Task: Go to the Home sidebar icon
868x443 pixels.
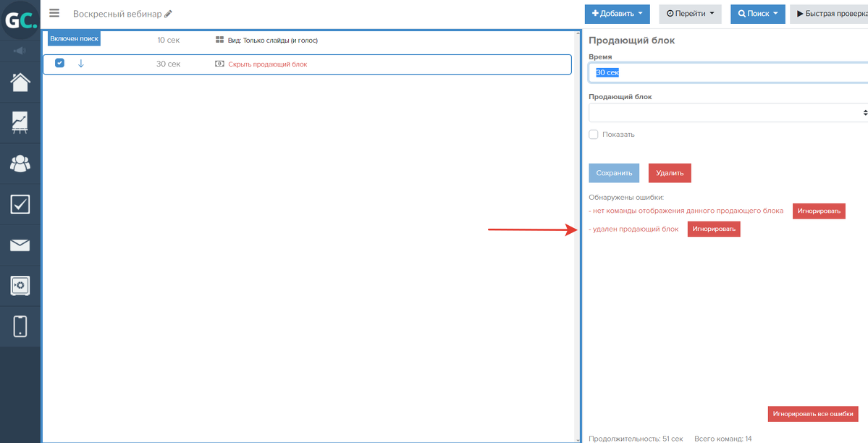Action: point(20,82)
